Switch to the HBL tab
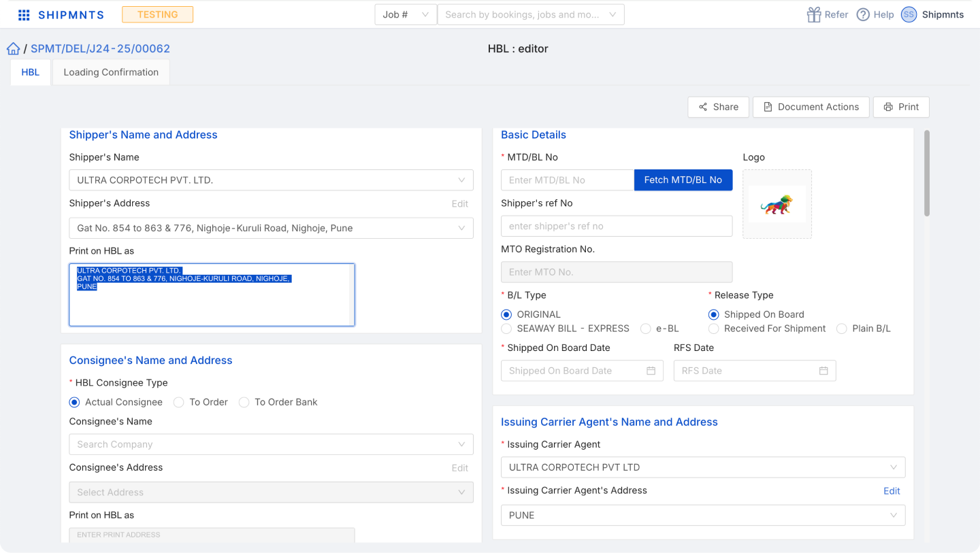 pos(31,72)
